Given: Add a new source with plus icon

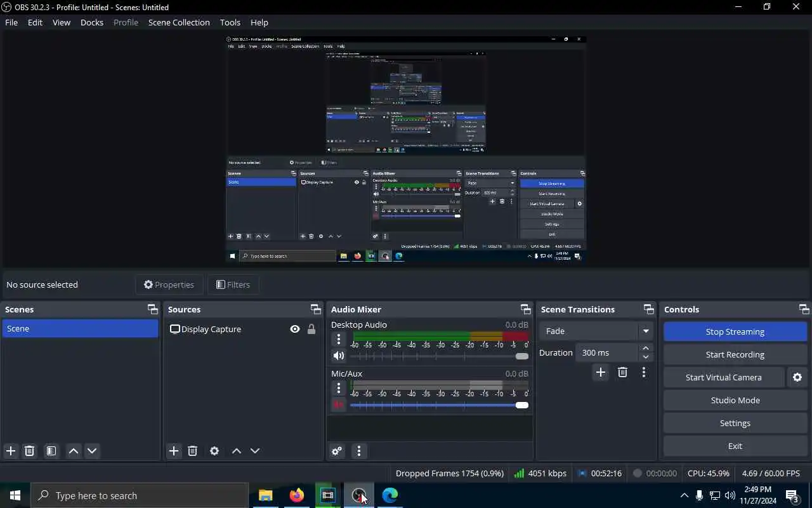Looking at the screenshot, I should click(x=174, y=451).
